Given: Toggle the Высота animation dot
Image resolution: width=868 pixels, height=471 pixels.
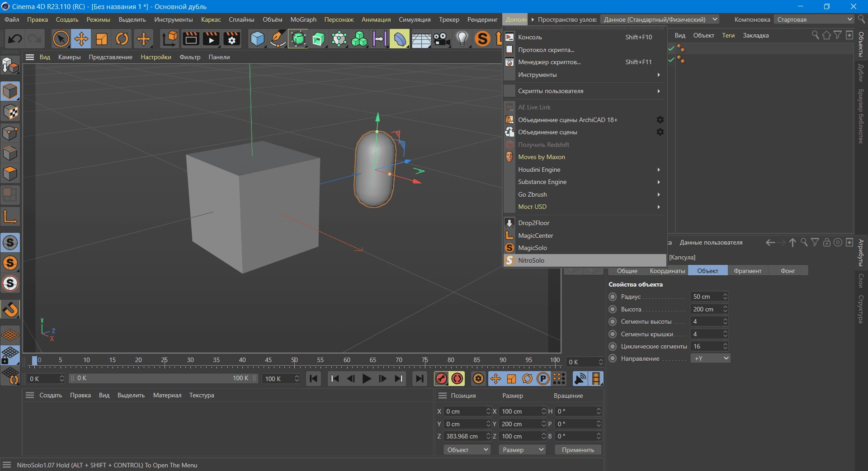Looking at the screenshot, I should pos(613,309).
